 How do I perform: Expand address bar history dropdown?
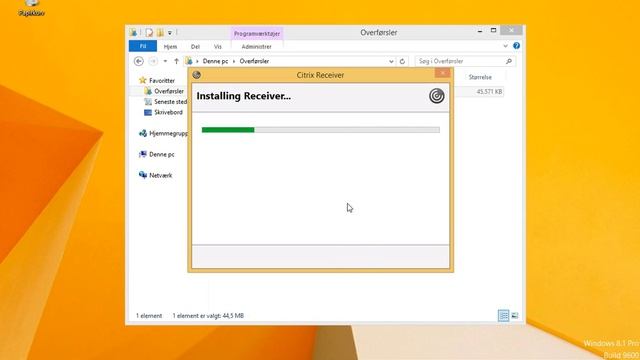pos(391,61)
